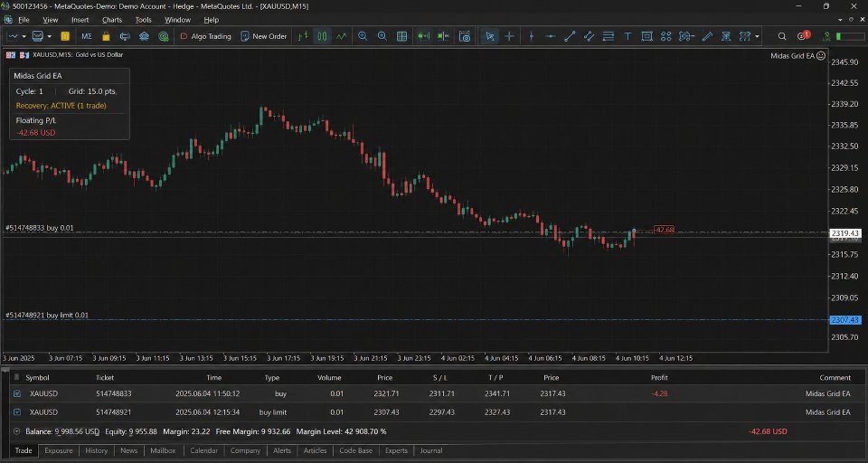This screenshot has width=868, height=463.
Task: Expand the profiles dropdown arrow
Action: pos(49,36)
